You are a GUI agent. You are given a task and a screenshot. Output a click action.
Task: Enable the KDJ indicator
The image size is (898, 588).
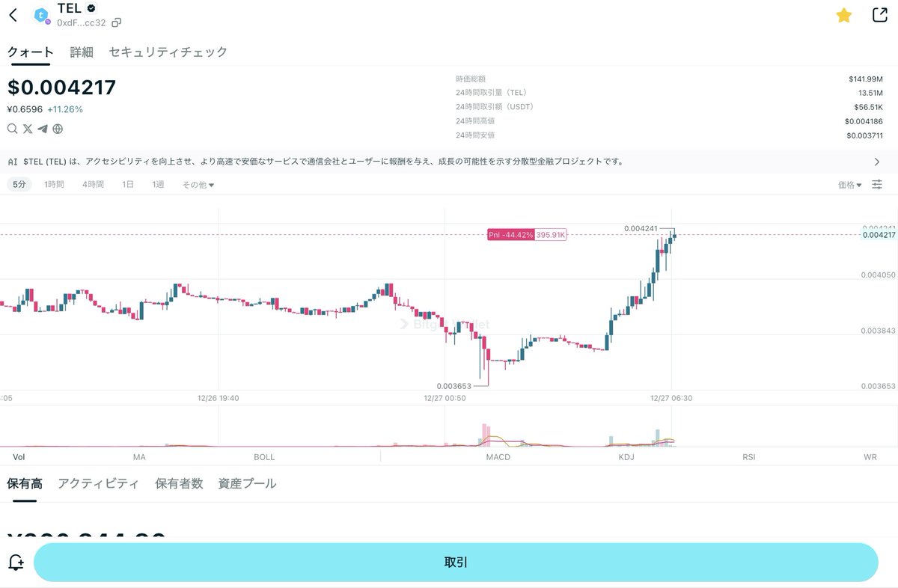[x=626, y=456]
